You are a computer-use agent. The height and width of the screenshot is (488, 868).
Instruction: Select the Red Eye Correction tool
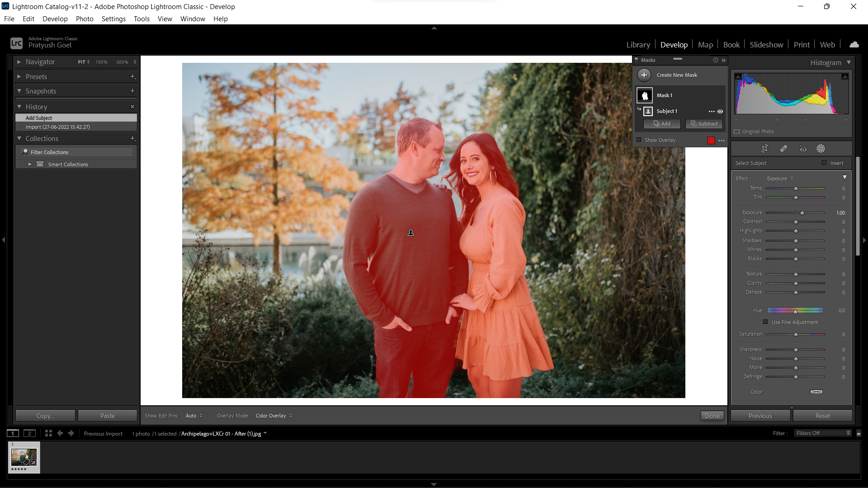(x=803, y=148)
